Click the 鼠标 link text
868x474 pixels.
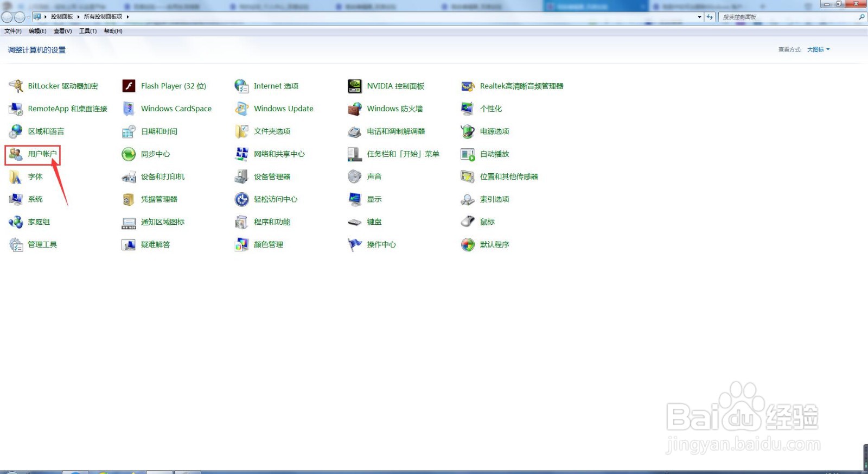coord(487,222)
